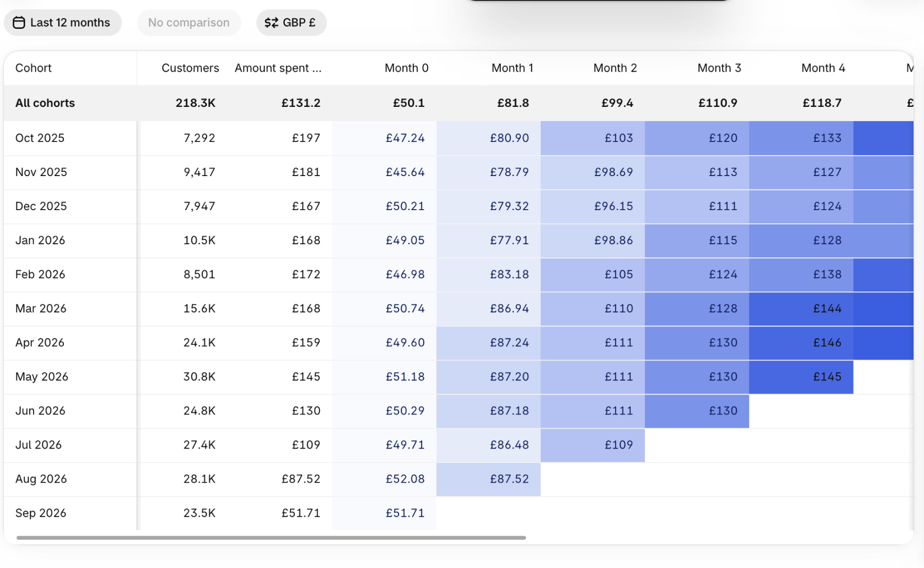Click the Apr 2026 cohort row
Screen dimensions: 924x568
458,343
